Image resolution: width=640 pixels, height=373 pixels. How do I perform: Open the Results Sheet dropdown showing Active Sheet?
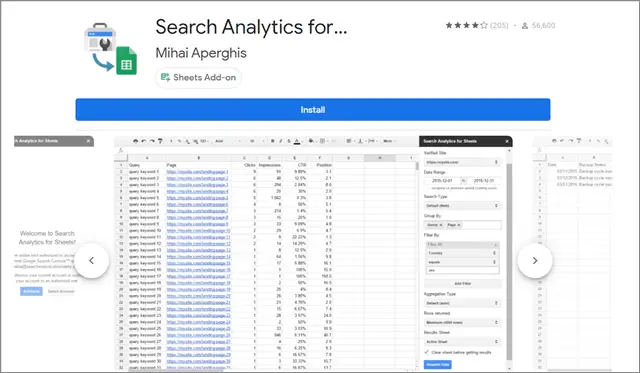click(x=462, y=342)
